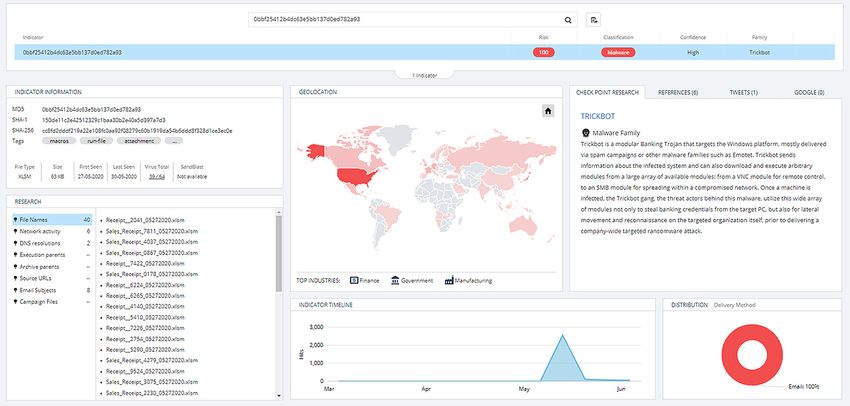This screenshot has width=850, height=406.
Task: Select Email Subjects research category
Action: (52, 291)
